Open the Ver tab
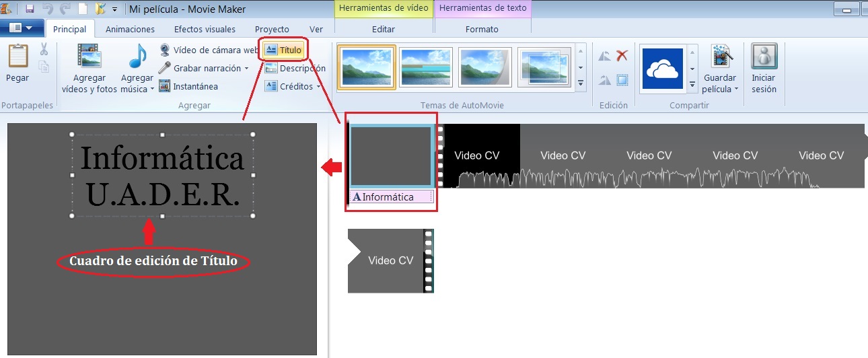 316,29
